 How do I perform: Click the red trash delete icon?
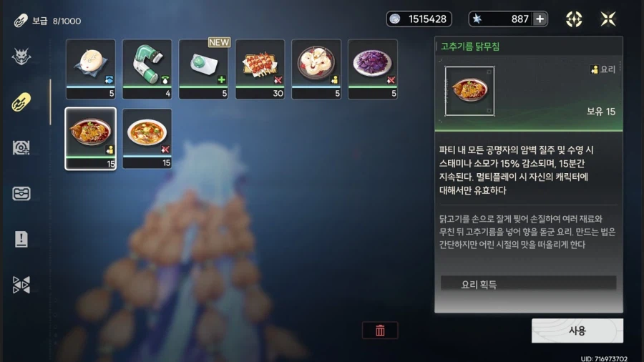tap(380, 331)
